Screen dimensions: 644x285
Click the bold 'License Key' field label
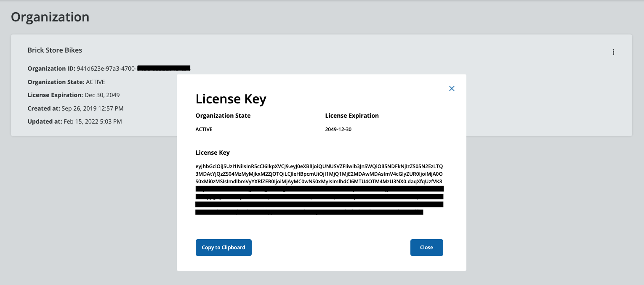pos(213,153)
